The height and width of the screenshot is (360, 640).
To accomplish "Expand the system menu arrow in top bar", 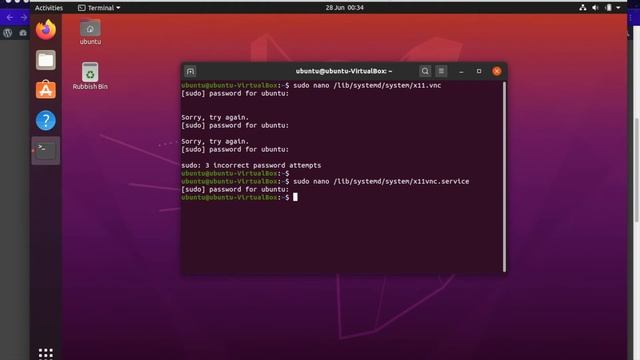I will pyautogui.click(x=618, y=8).
